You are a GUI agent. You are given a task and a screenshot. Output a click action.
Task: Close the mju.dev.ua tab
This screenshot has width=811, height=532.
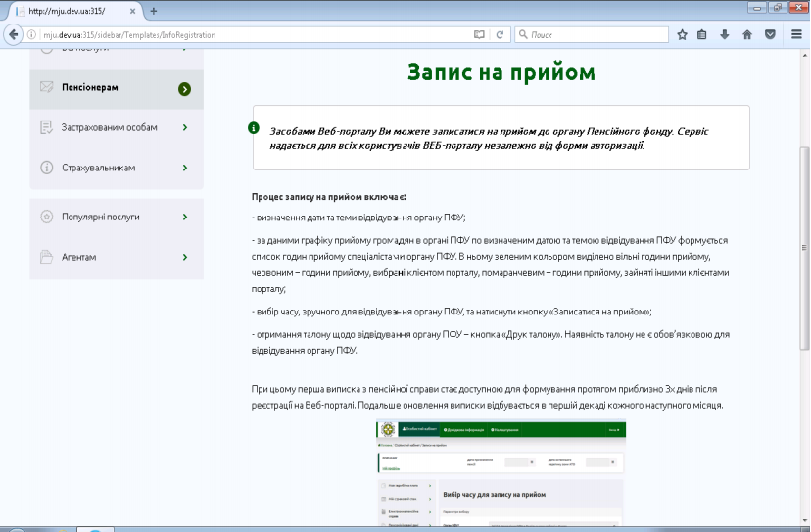[x=132, y=11]
